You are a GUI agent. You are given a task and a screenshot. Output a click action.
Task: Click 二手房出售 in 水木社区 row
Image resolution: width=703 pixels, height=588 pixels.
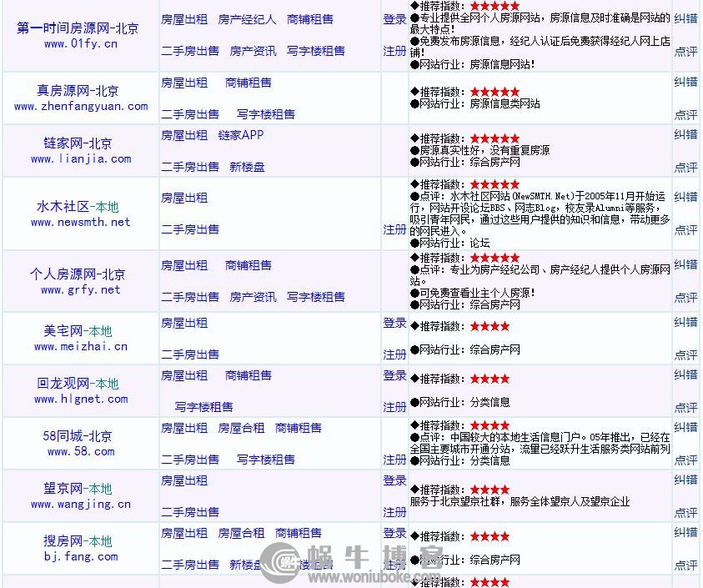190,229
